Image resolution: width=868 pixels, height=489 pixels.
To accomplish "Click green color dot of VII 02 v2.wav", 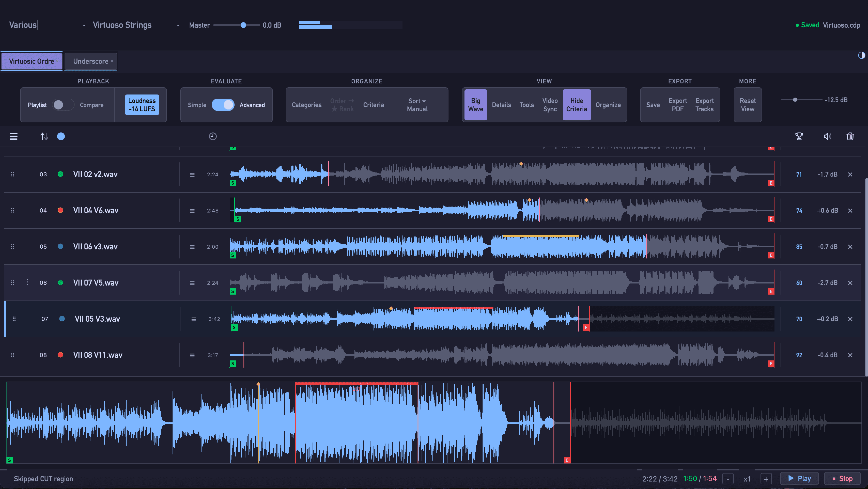I will point(60,174).
